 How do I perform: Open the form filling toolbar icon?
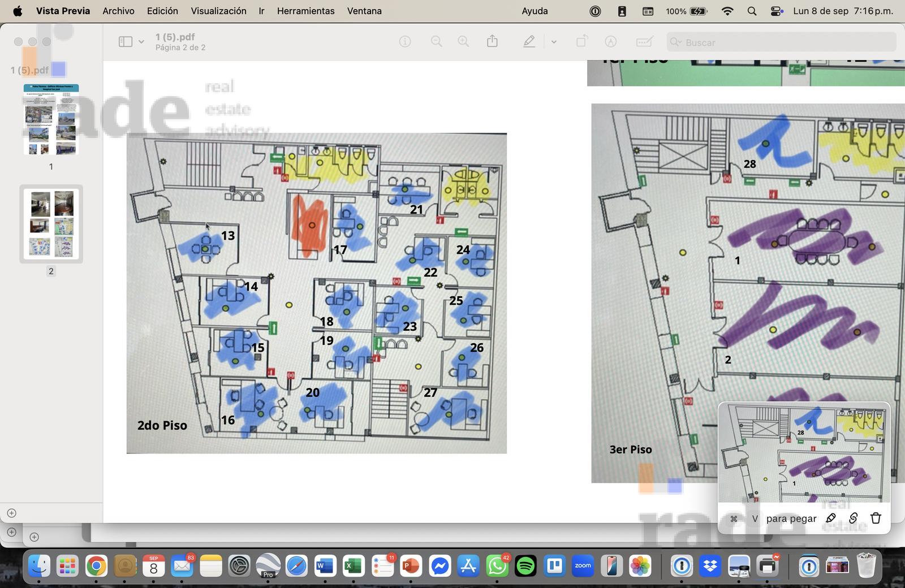(x=645, y=42)
